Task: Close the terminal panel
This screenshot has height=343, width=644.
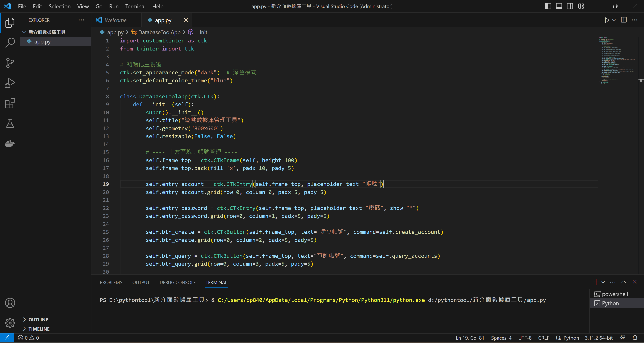Action: click(x=634, y=282)
